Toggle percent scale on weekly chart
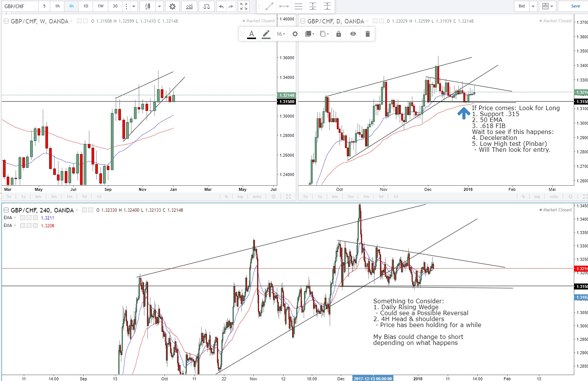 pos(226,196)
